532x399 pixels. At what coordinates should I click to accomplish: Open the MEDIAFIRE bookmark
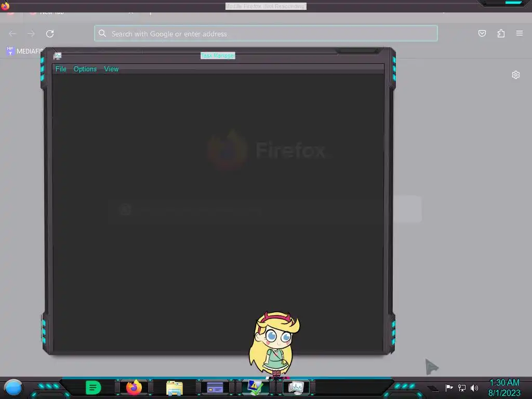[x=24, y=51]
